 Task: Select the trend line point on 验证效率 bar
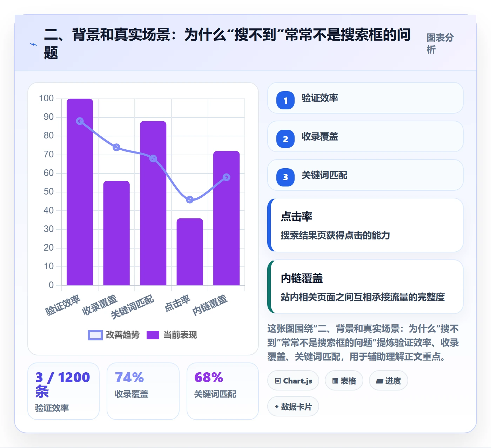(80, 121)
